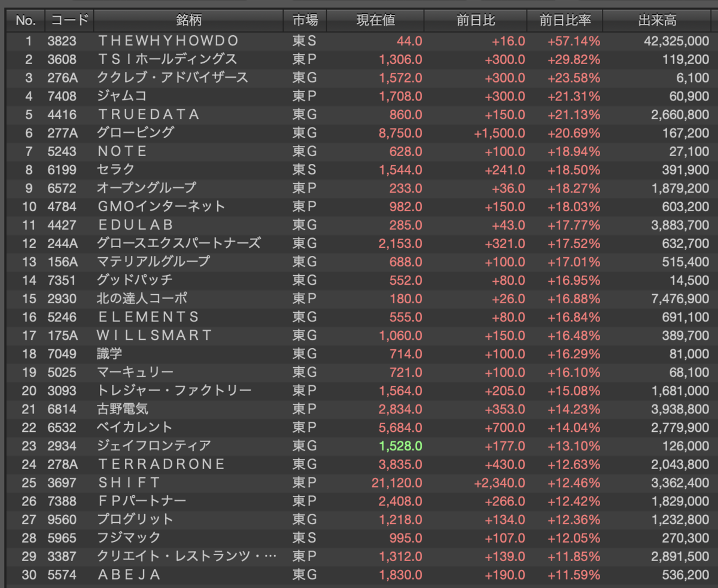Select the セラク stock name
This screenshot has height=588, width=718.
[x=115, y=169]
